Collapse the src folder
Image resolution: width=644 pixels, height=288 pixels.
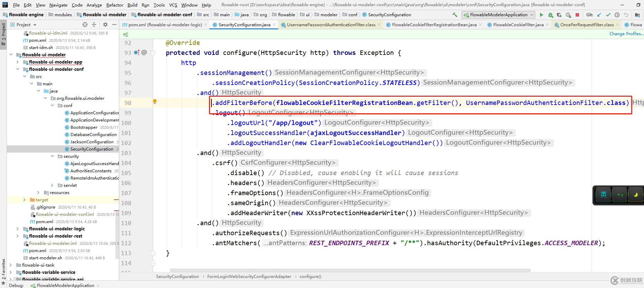(25, 76)
